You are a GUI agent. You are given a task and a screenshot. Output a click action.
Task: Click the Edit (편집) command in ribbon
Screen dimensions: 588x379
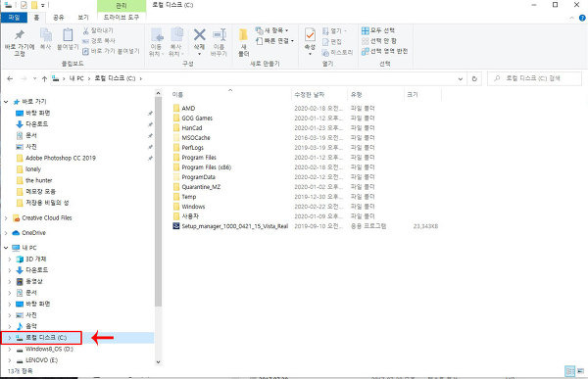click(x=332, y=41)
